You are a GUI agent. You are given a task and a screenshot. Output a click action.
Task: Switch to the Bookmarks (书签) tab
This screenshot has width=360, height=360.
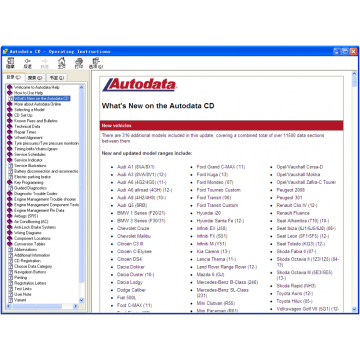tap(56, 78)
